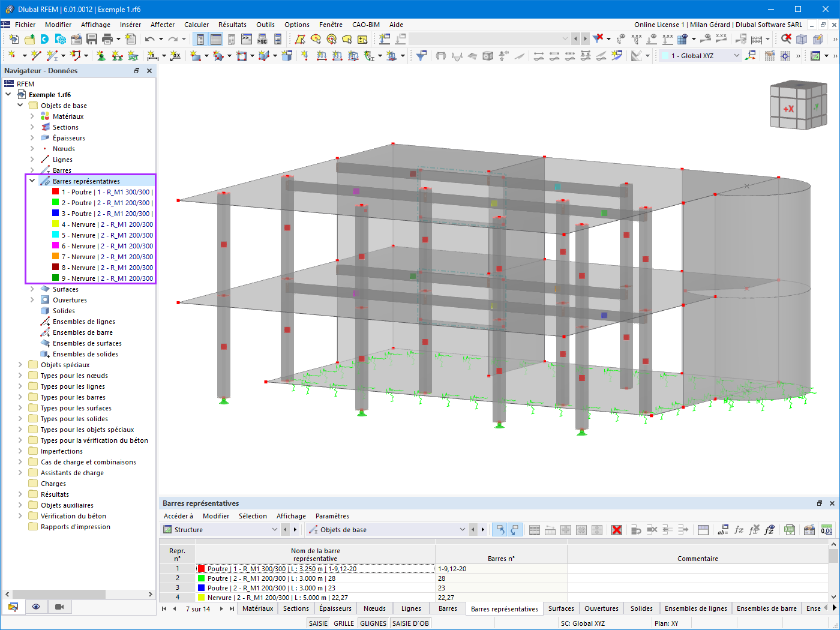The height and width of the screenshot is (630, 840).
Task: Open the console window icon
Action: (247, 39)
